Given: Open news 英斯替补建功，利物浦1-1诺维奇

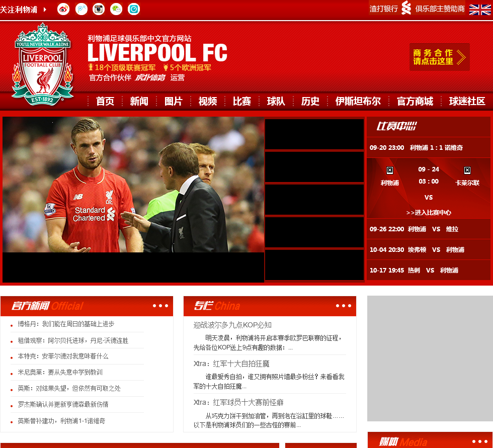Looking at the screenshot, I should point(61,421).
